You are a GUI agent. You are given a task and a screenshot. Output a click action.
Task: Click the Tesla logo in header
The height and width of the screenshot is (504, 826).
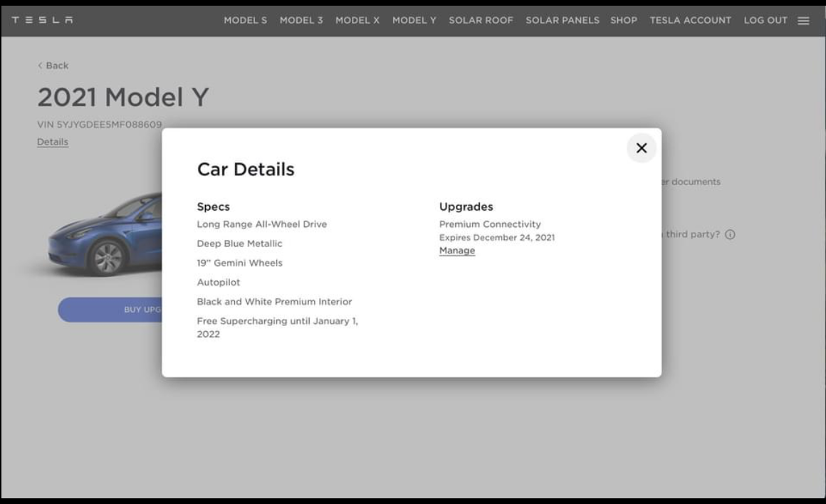(x=42, y=20)
